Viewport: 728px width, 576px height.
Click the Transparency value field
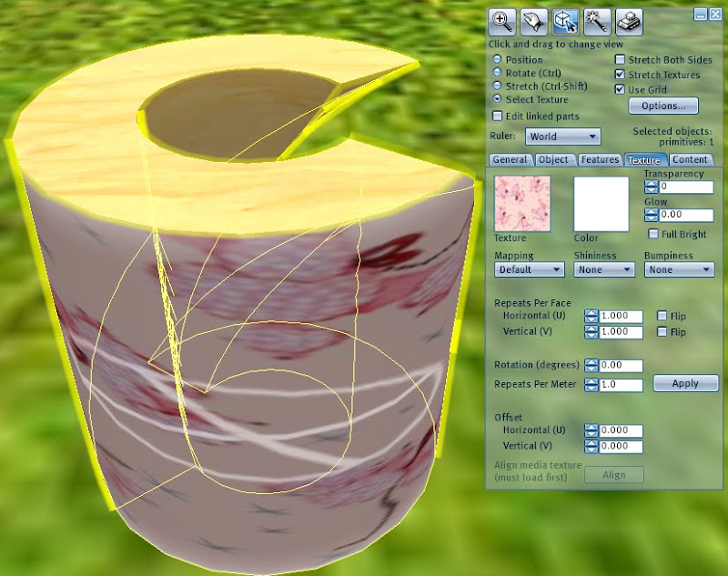[686, 187]
